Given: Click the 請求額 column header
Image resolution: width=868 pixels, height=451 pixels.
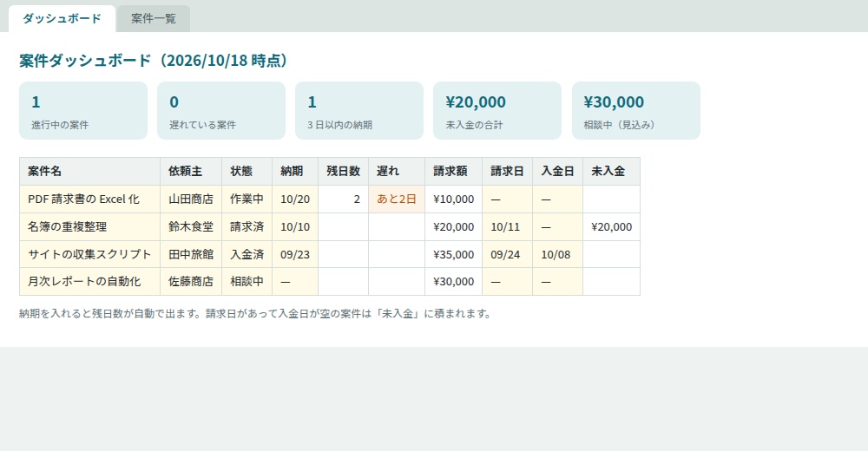Looking at the screenshot, I should click(453, 172).
